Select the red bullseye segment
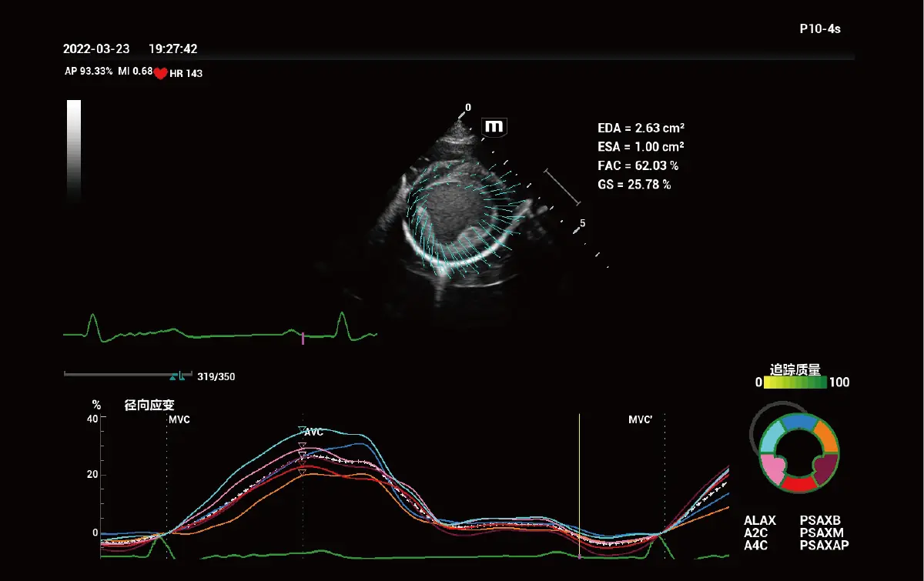This screenshot has width=924, height=581. click(x=798, y=484)
